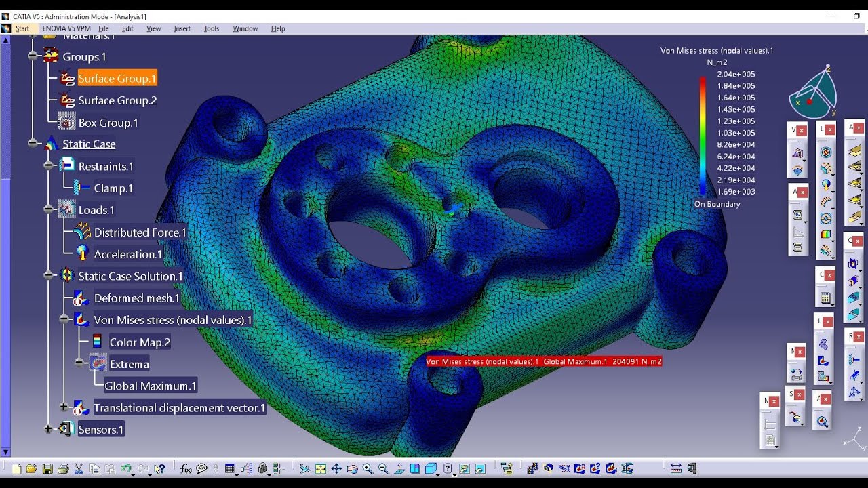The height and width of the screenshot is (488, 868).
Task: Open the Help menu
Action: pos(278,28)
